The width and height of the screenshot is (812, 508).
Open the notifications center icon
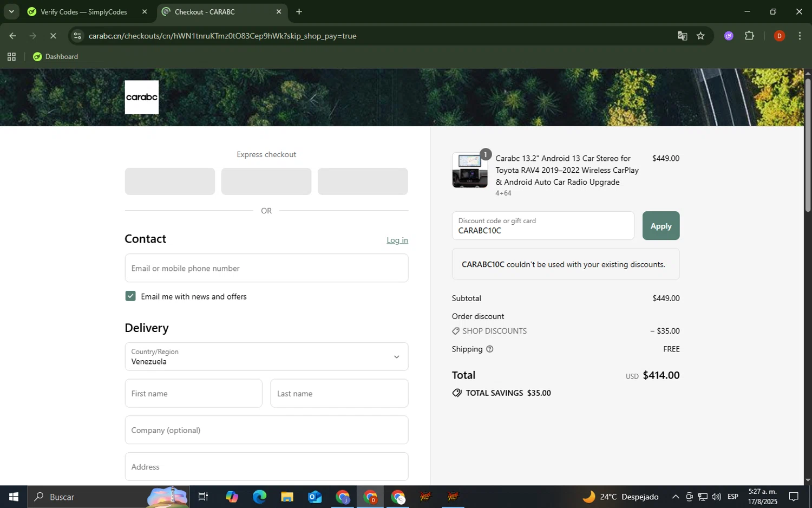(x=794, y=497)
